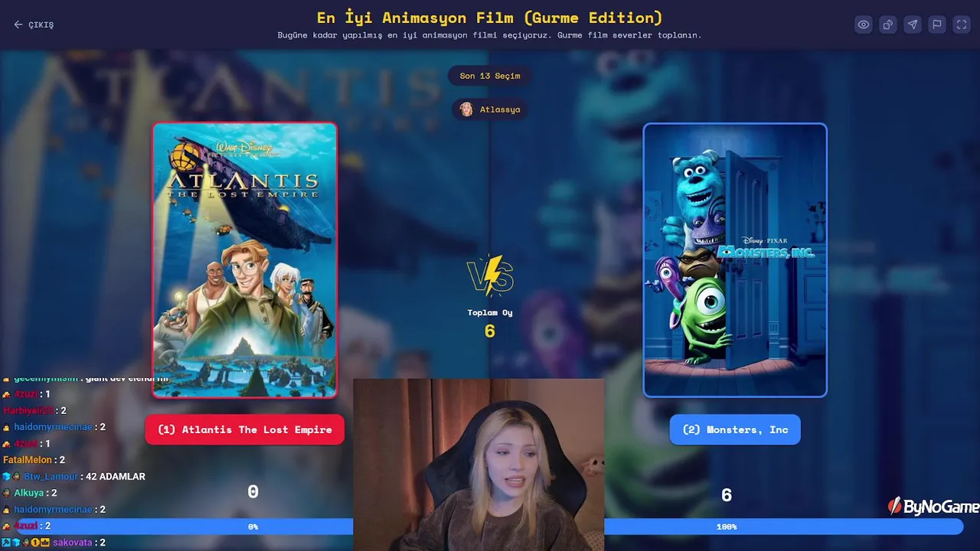The height and width of the screenshot is (551, 980).
Task: Click the VS lightning bolt icon
Action: tap(490, 275)
